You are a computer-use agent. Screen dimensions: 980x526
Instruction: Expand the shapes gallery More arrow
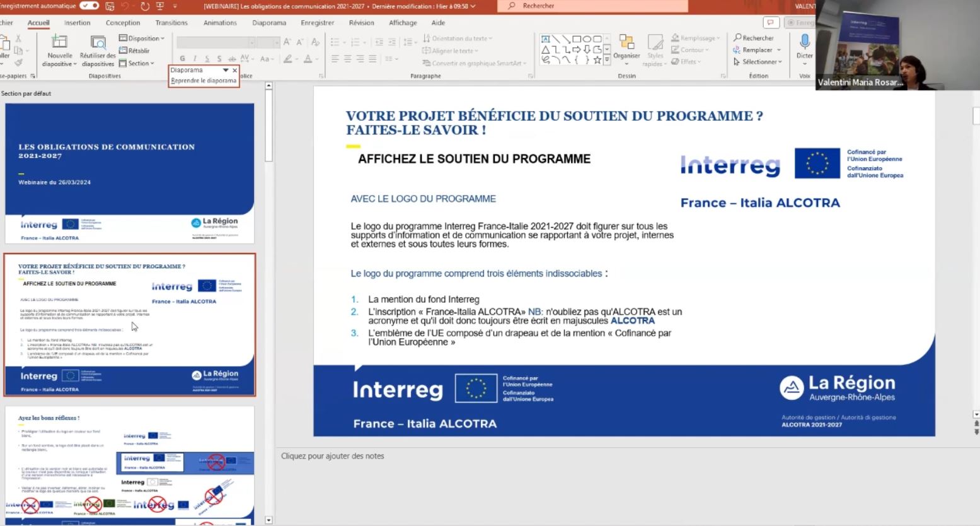click(607, 61)
